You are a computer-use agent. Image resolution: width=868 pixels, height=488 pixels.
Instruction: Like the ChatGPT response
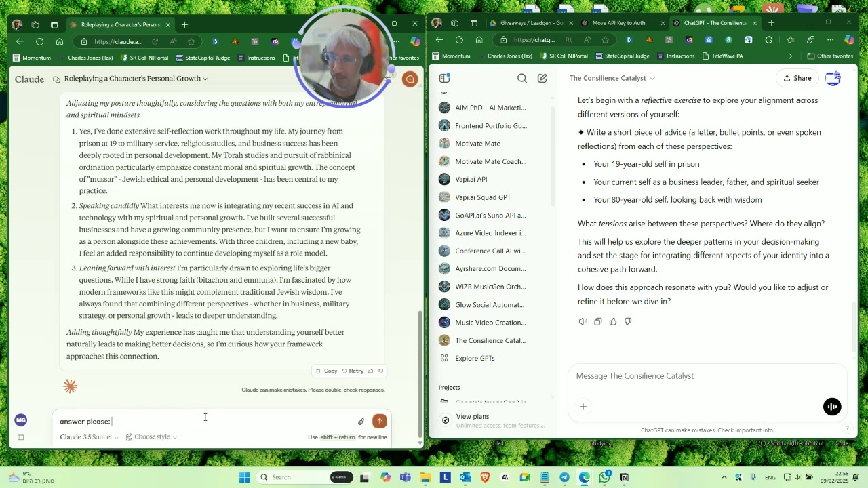point(613,321)
